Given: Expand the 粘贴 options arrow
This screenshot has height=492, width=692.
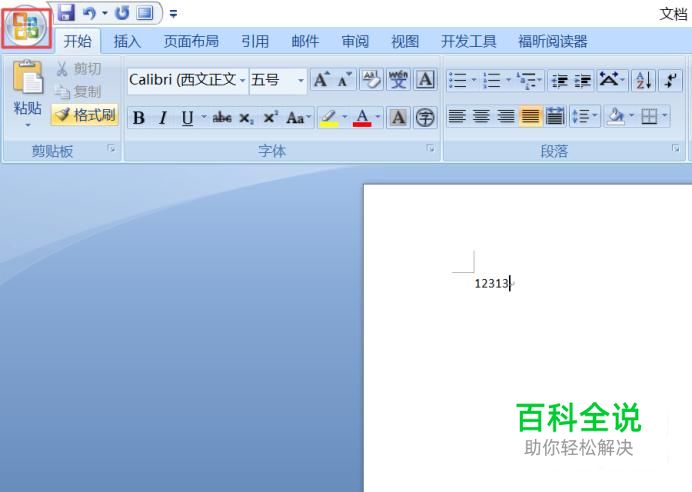Looking at the screenshot, I should 28,125.
